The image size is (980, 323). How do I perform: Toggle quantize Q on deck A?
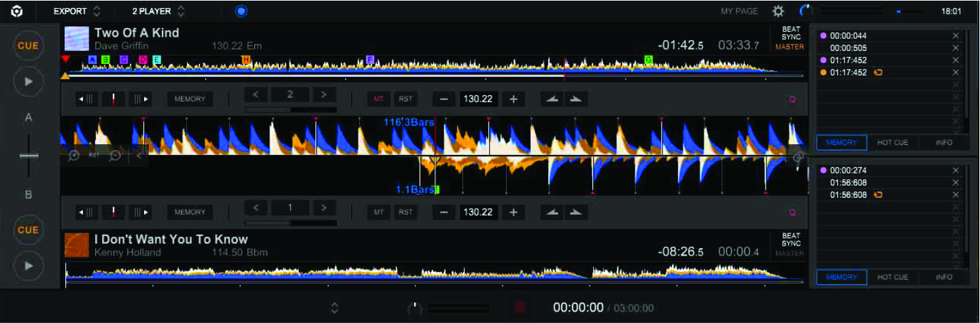pyautogui.click(x=792, y=99)
